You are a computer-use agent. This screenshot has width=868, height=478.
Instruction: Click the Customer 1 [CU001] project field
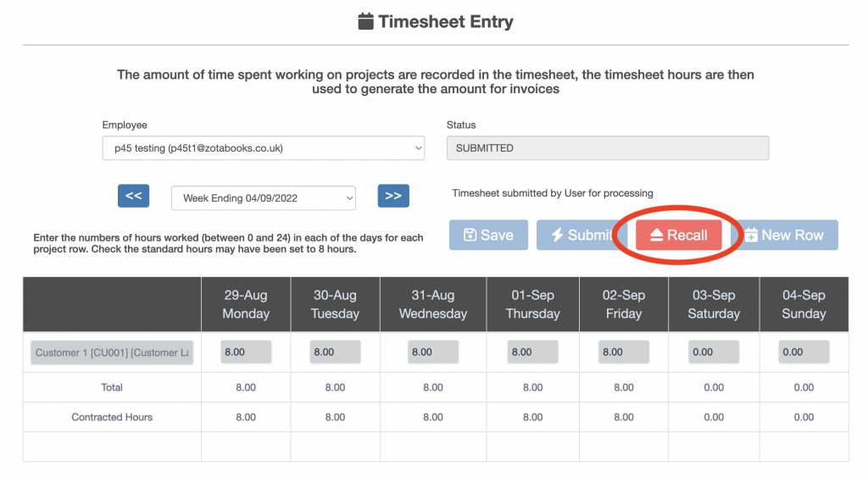tap(113, 353)
